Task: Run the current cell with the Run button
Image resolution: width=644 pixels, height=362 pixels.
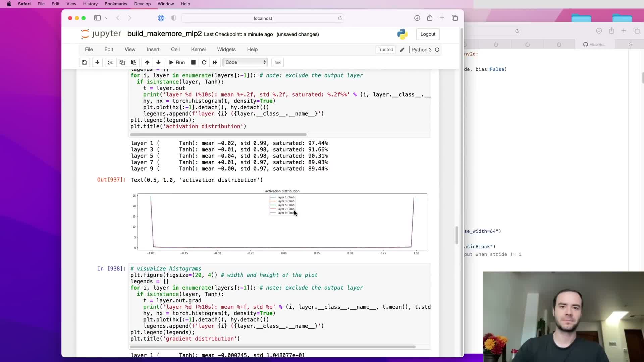Action: click(x=177, y=62)
